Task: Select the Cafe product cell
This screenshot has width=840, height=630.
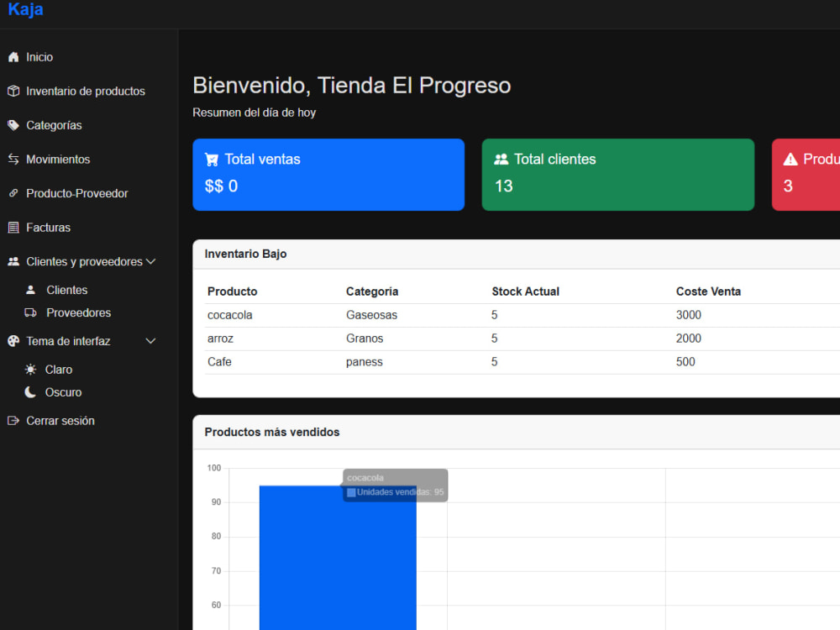Action: pyautogui.click(x=219, y=362)
